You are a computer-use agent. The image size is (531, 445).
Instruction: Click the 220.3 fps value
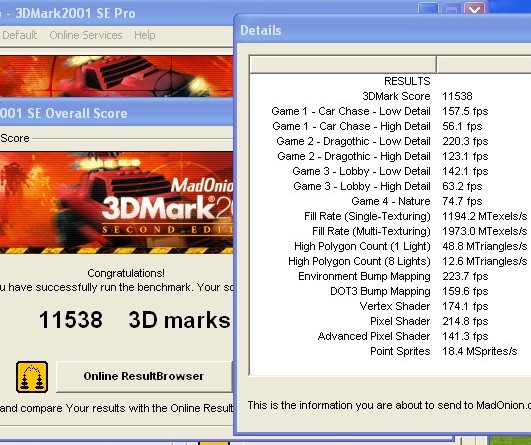point(465,141)
